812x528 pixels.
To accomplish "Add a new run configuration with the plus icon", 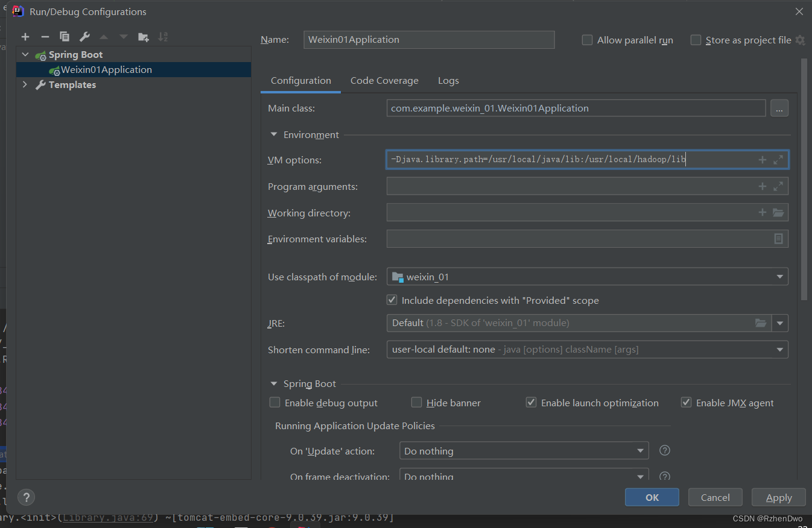I will pos(25,36).
